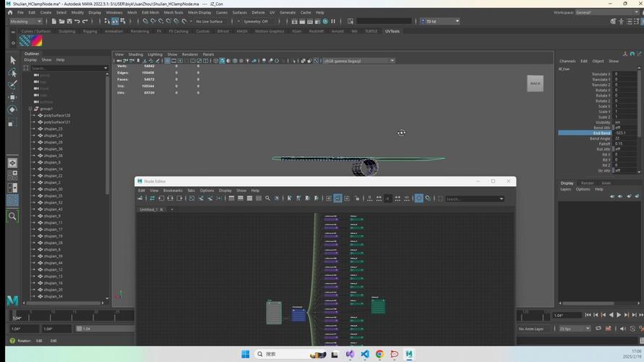This screenshot has height=362, width=644.
Task: Toggle the highlighted panel layout button in sidebar
Action: (x=12, y=200)
